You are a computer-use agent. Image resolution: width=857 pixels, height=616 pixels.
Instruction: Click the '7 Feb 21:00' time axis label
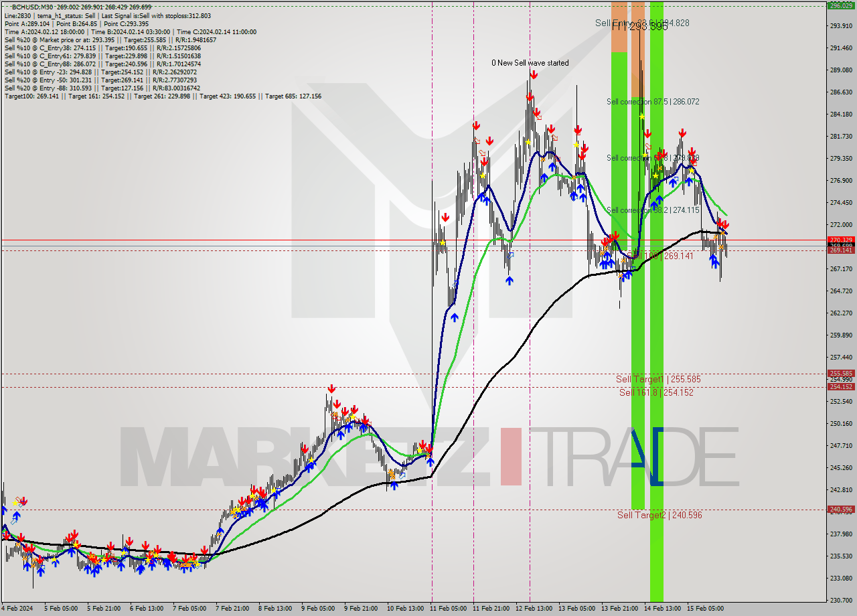click(232, 609)
